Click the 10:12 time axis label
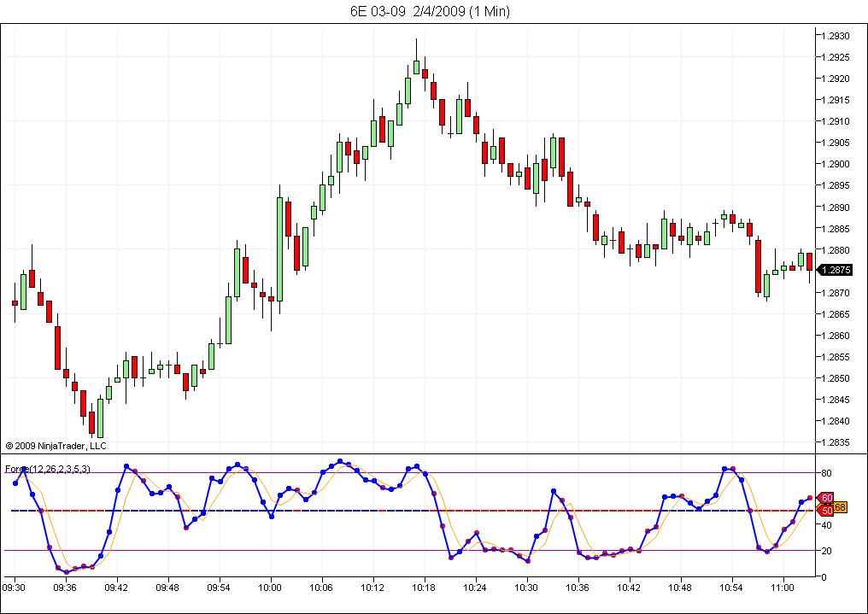The width and height of the screenshot is (868, 614). (x=372, y=588)
